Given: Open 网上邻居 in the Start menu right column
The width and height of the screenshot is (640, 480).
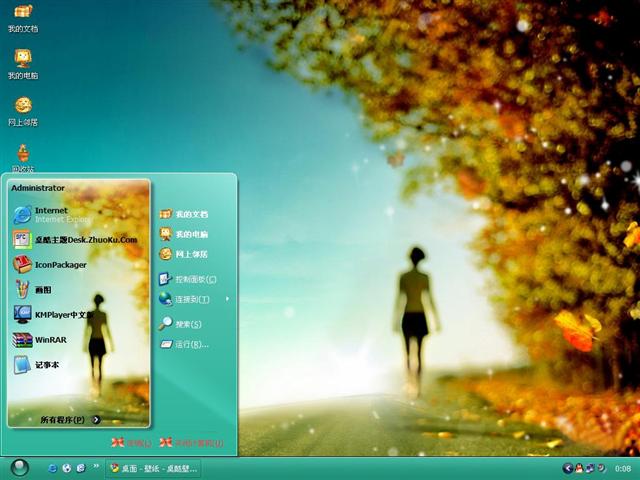Looking at the screenshot, I should tap(184, 254).
